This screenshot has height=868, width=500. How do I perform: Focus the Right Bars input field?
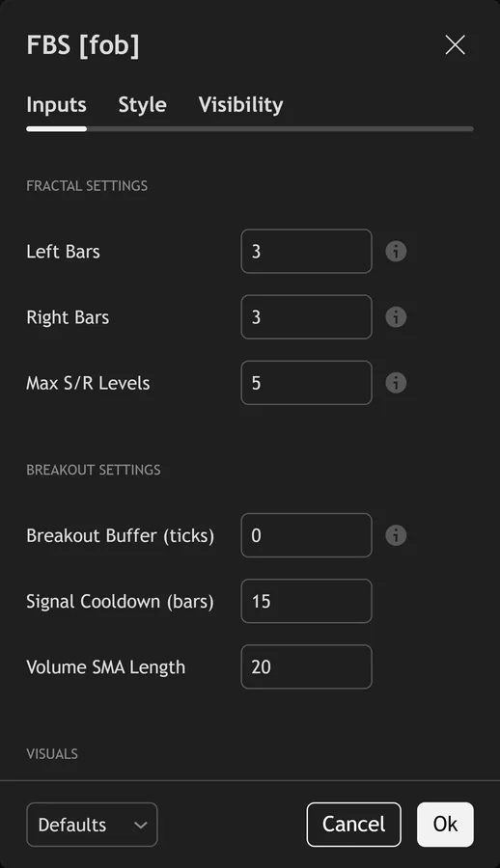307,317
